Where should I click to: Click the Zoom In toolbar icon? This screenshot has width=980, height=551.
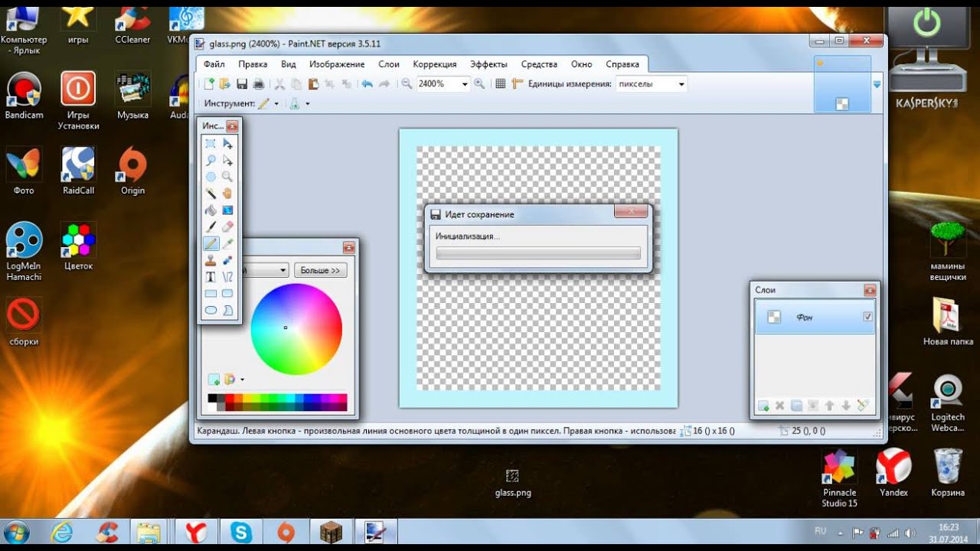[x=479, y=84]
